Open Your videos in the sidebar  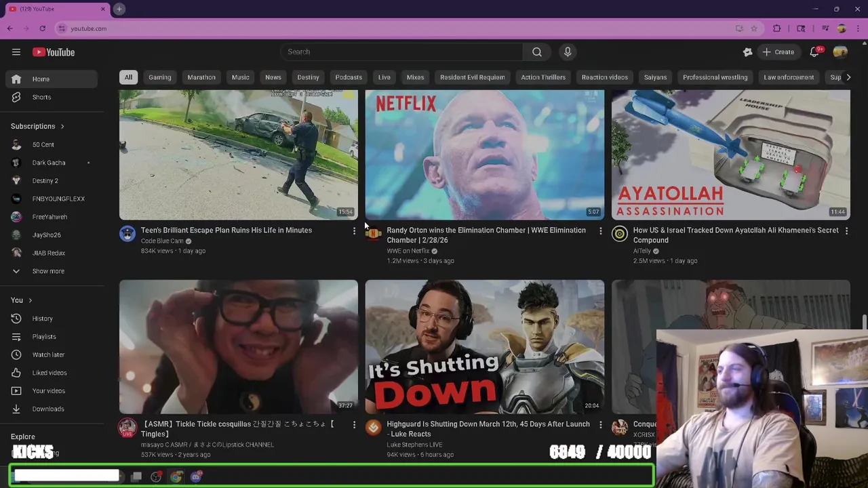coord(51,391)
